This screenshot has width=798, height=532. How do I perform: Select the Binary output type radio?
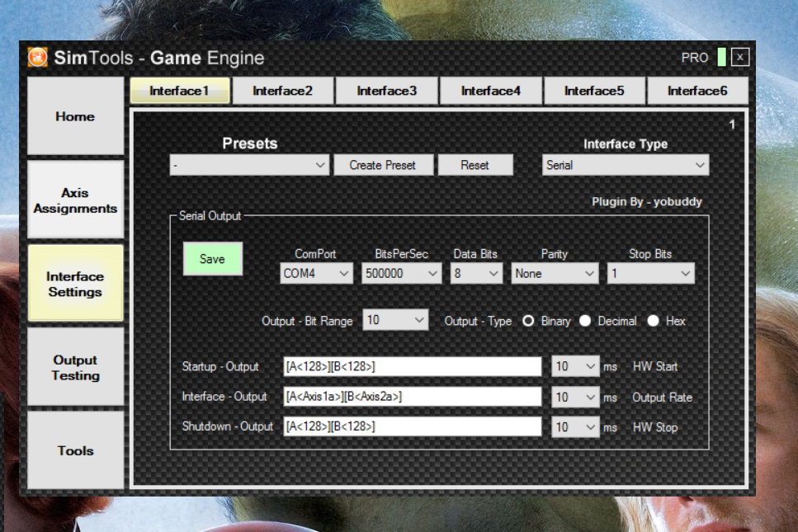[x=528, y=321]
